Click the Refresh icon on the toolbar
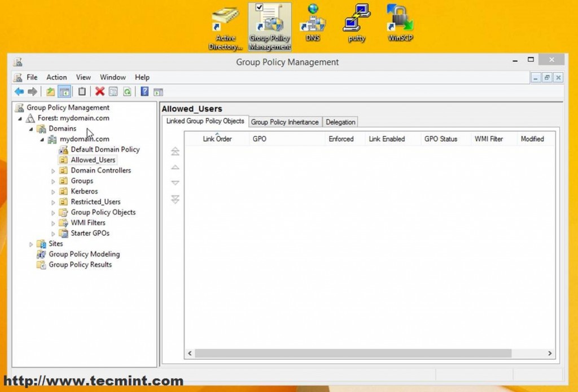578x392 pixels. tap(128, 91)
